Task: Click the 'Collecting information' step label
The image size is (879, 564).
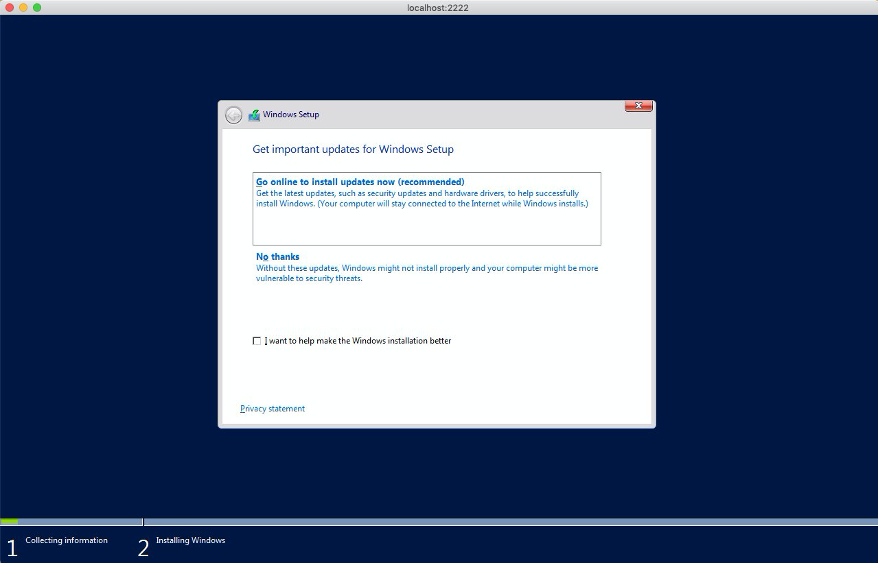Action: [x=66, y=540]
